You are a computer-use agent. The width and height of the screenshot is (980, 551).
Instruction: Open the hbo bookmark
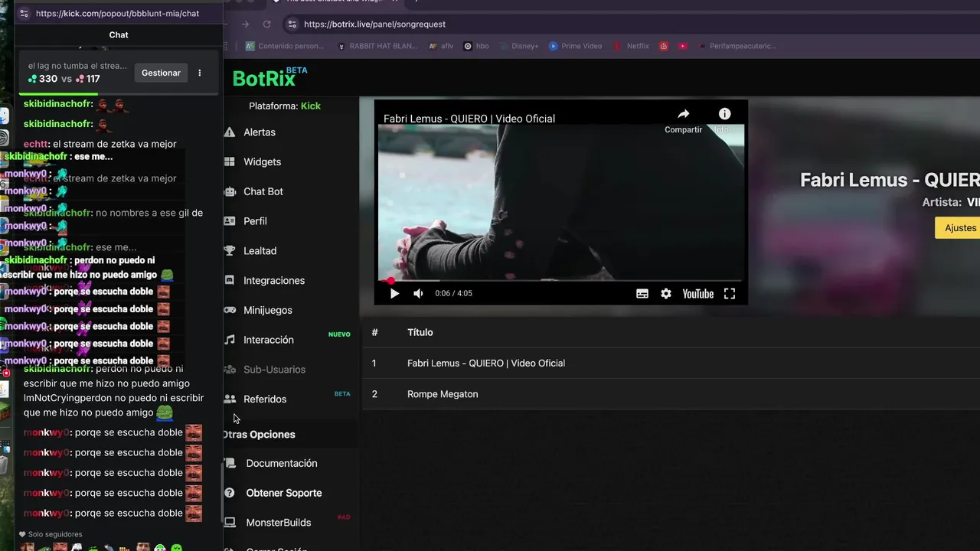[475, 46]
